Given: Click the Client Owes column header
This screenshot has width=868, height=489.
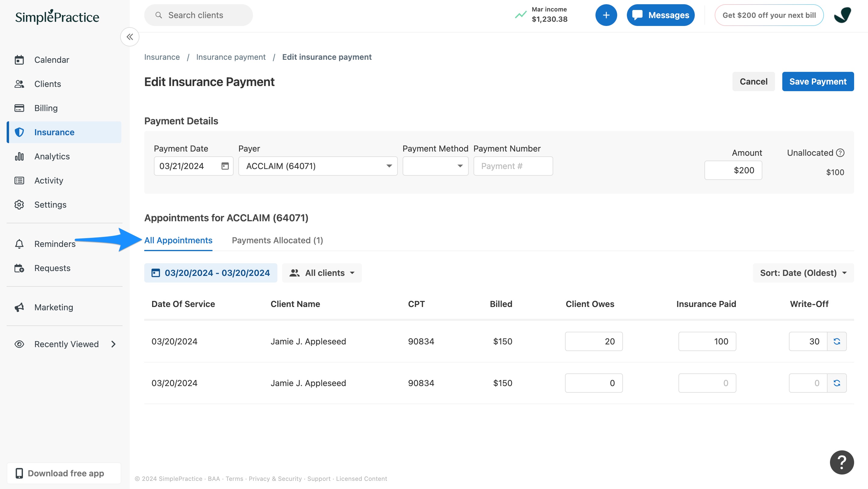Looking at the screenshot, I should coord(590,304).
